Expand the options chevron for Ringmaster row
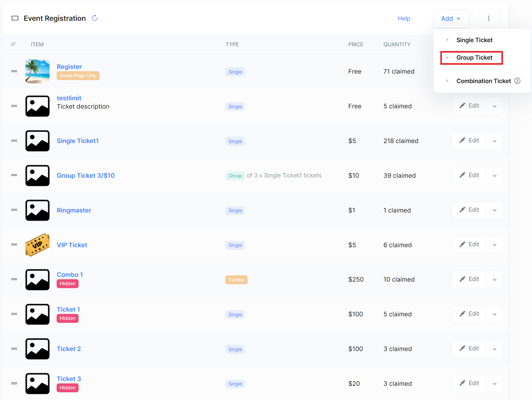 pos(494,210)
